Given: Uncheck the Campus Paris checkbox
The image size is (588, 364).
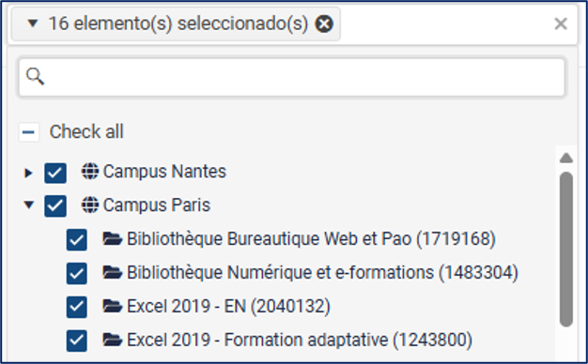Looking at the screenshot, I should [55, 205].
